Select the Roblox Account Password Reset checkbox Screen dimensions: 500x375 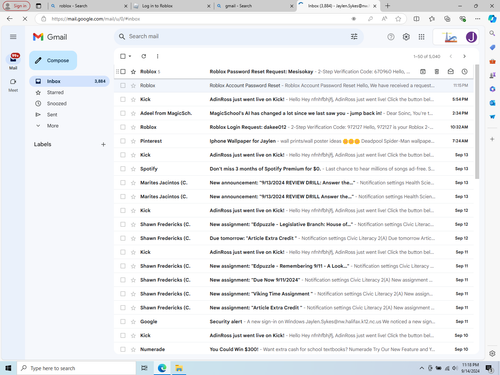tap(123, 85)
